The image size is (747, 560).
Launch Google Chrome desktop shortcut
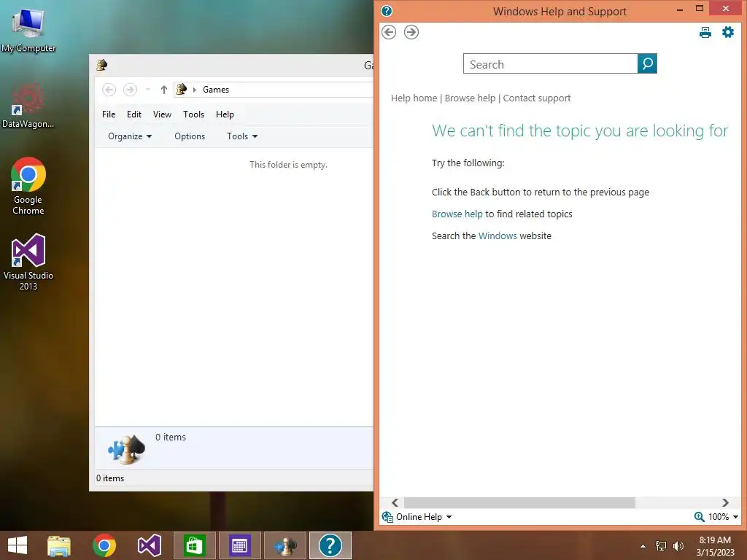click(x=28, y=186)
